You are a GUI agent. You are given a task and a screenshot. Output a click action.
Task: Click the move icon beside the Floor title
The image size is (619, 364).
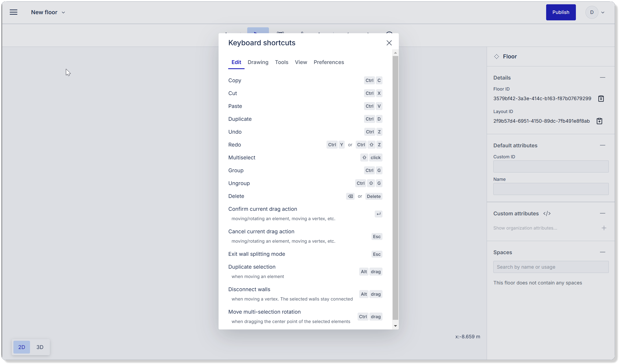pyautogui.click(x=496, y=56)
